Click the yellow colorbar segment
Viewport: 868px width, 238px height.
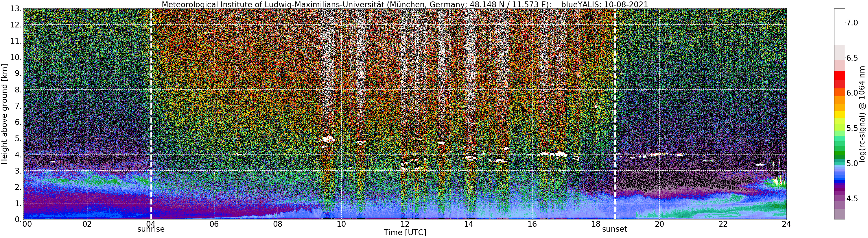[839, 114]
